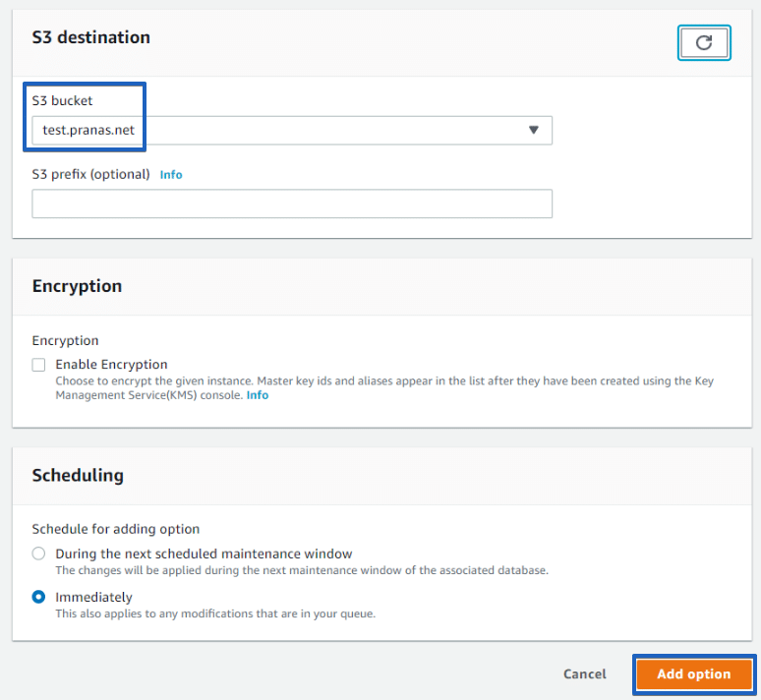Click the Encryption section heading
761x700 pixels.
coord(77,286)
